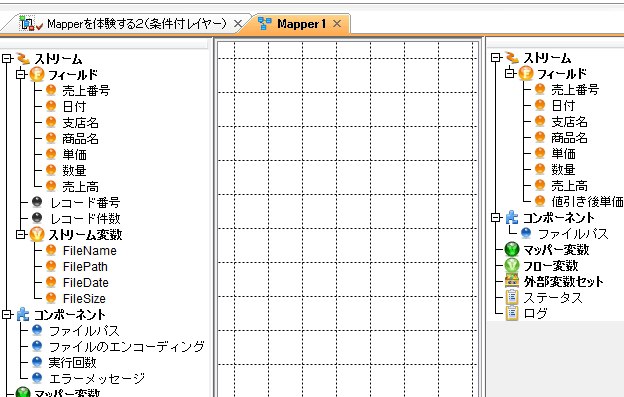This screenshot has height=397, width=624.
Task: Click the ストリーム変数 V icon
Action: 37,234
